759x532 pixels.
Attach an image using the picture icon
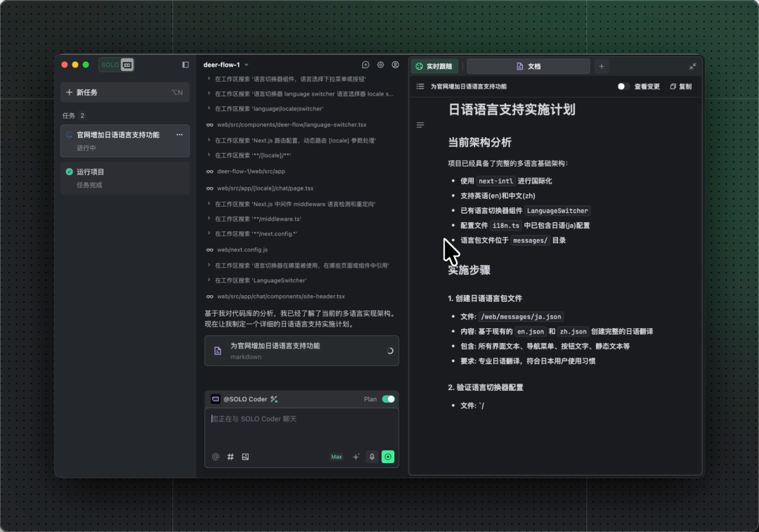pyautogui.click(x=245, y=457)
